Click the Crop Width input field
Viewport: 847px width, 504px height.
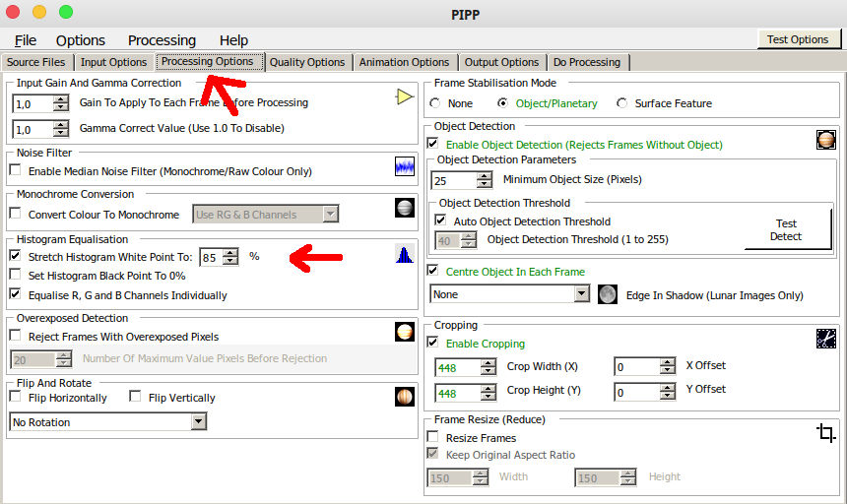tap(458, 367)
